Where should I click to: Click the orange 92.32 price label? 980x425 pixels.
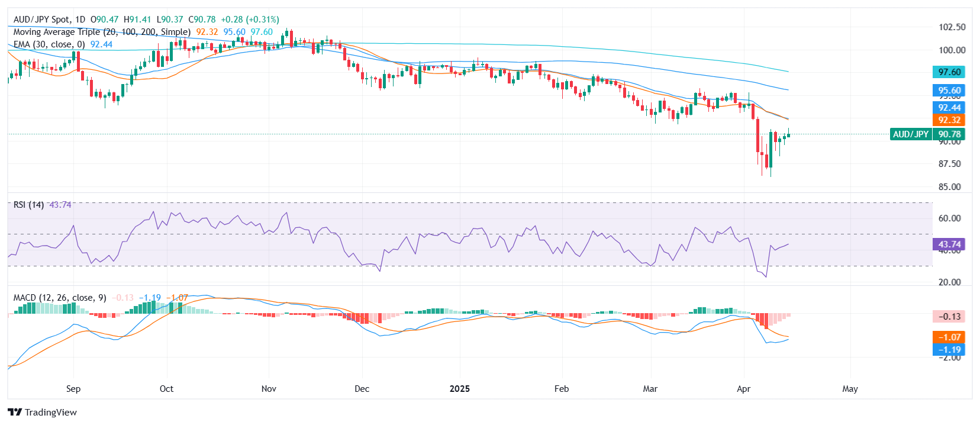pyautogui.click(x=949, y=120)
